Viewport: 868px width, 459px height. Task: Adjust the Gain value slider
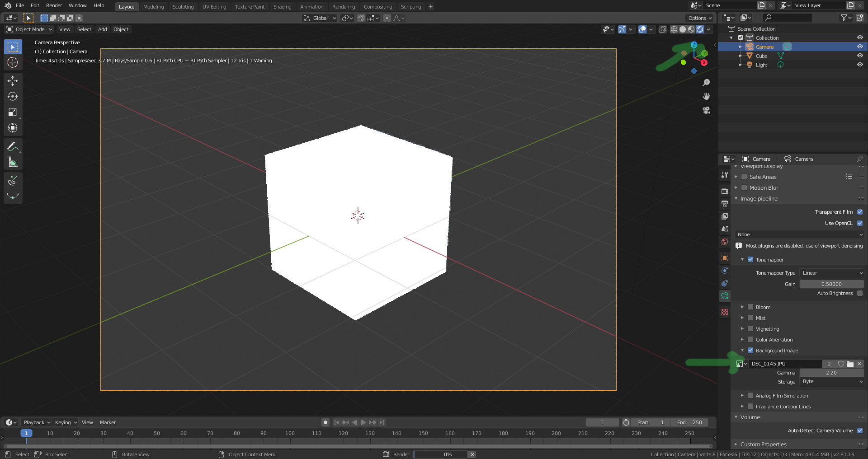[x=831, y=284]
